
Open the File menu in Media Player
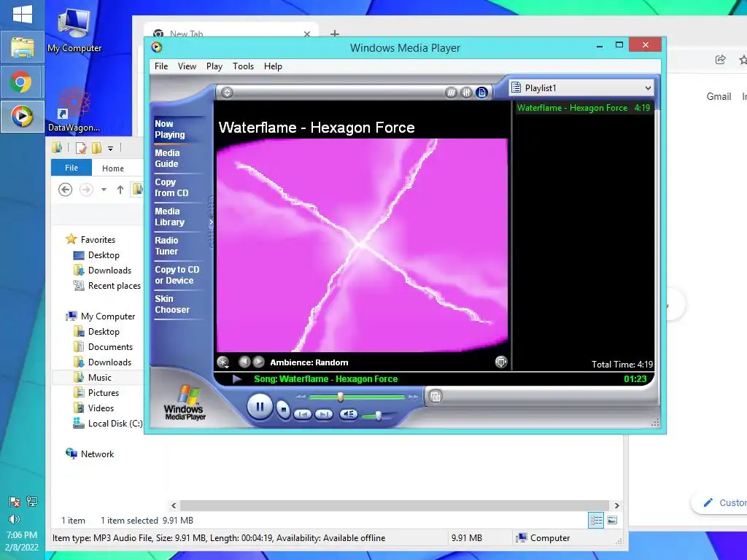click(161, 66)
